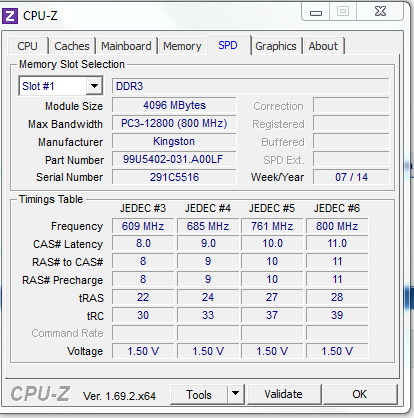The width and height of the screenshot is (414, 418).
Task: Click the 800 MHz frequency cell
Action: [337, 226]
